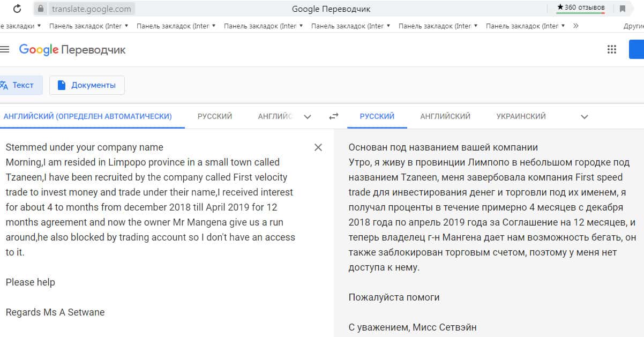Click the bookmark icon in browser bar
The height and width of the screenshot is (337, 644).
(623, 9)
